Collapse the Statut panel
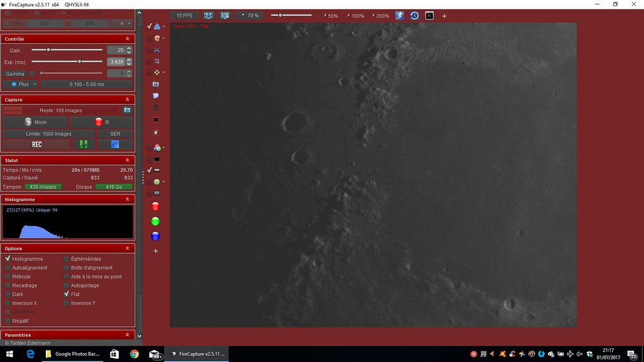Viewport: 644px width, 362px height. pyautogui.click(x=127, y=160)
